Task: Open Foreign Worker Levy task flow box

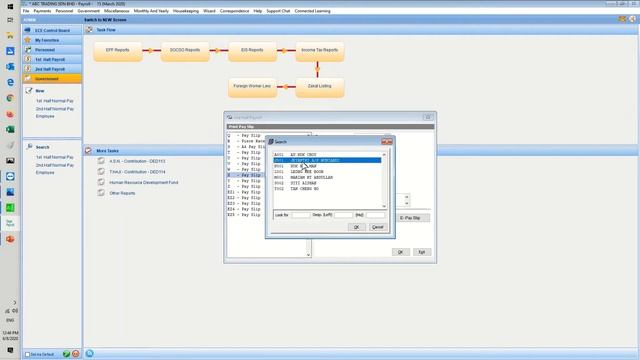Action: [252, 87]
